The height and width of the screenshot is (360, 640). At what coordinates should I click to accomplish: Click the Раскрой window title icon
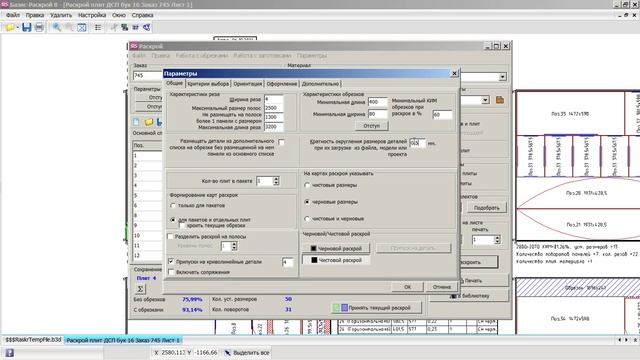(134, 46)
